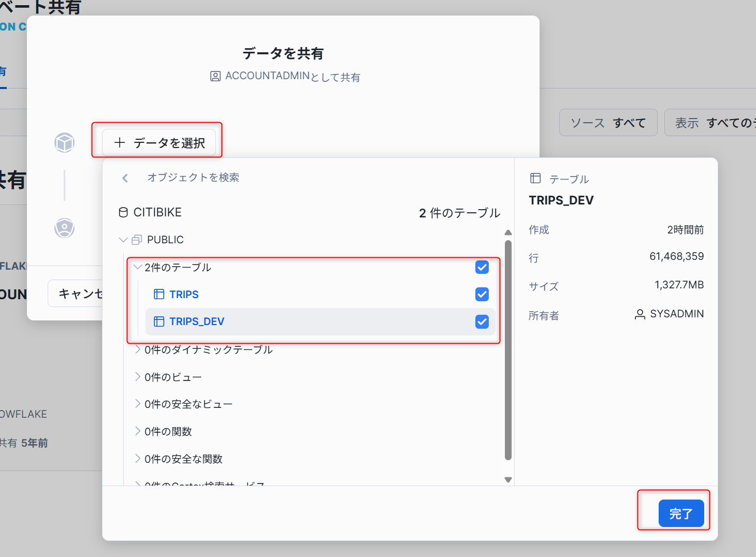Click the ACCOUNTADMINとして共有 text
756x557 pixels.
coord(293,77)
